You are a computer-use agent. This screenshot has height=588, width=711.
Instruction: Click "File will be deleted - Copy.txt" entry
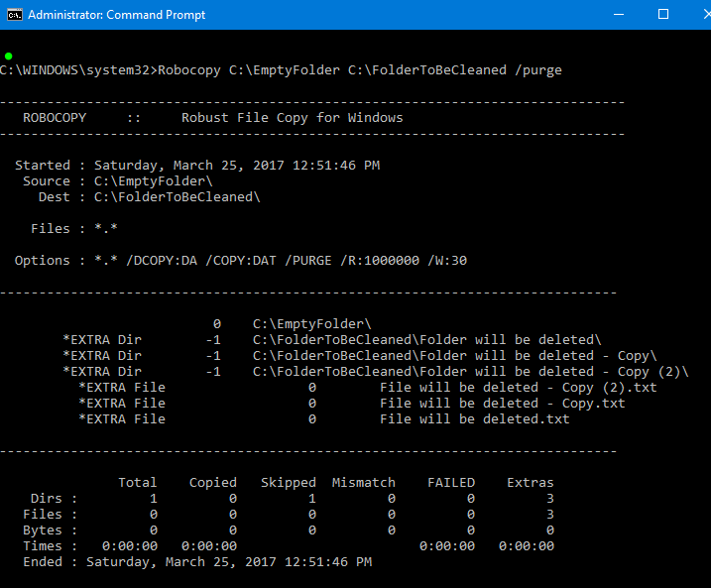point(502,404)
